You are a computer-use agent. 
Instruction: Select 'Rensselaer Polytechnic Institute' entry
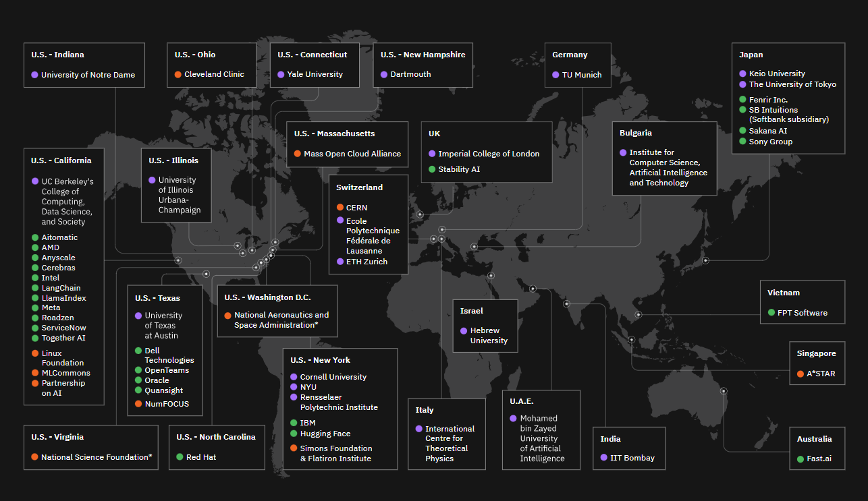pyautogui.click(x=339, y=403)
